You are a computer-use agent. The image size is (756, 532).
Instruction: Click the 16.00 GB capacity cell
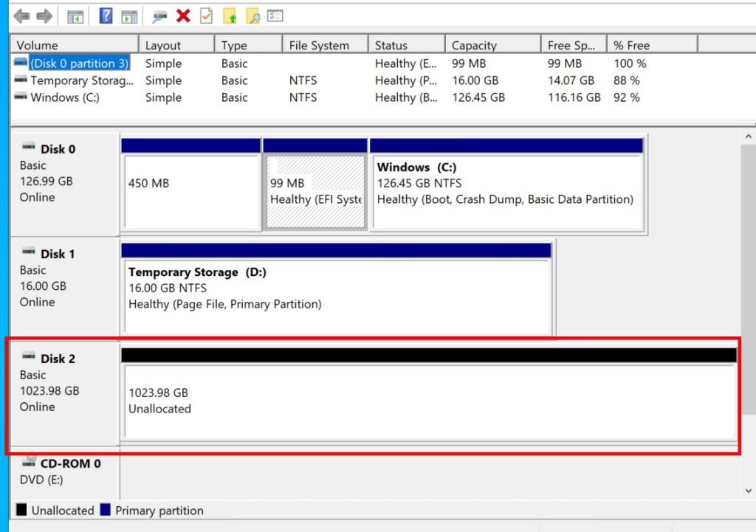tap(475, 80)
